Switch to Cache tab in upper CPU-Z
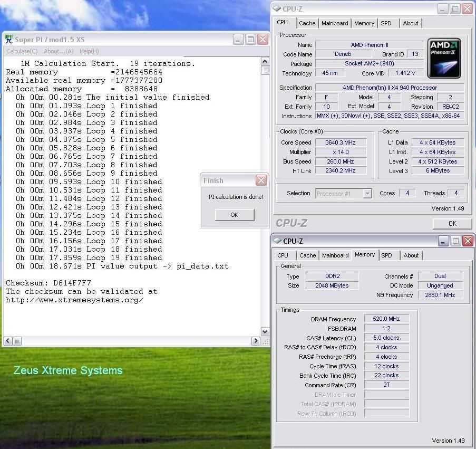Image resolution: width=476 pixels, height=449 pixels. coord(307,23)
